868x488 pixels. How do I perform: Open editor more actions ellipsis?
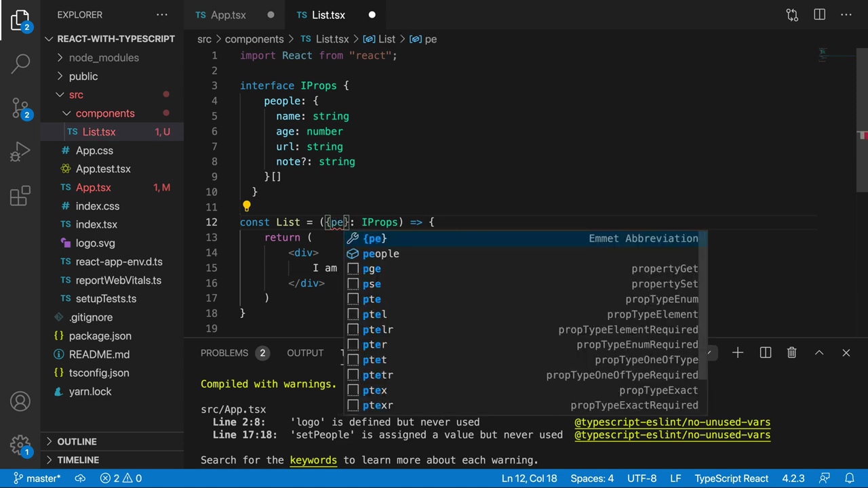[x=846, y=14]
